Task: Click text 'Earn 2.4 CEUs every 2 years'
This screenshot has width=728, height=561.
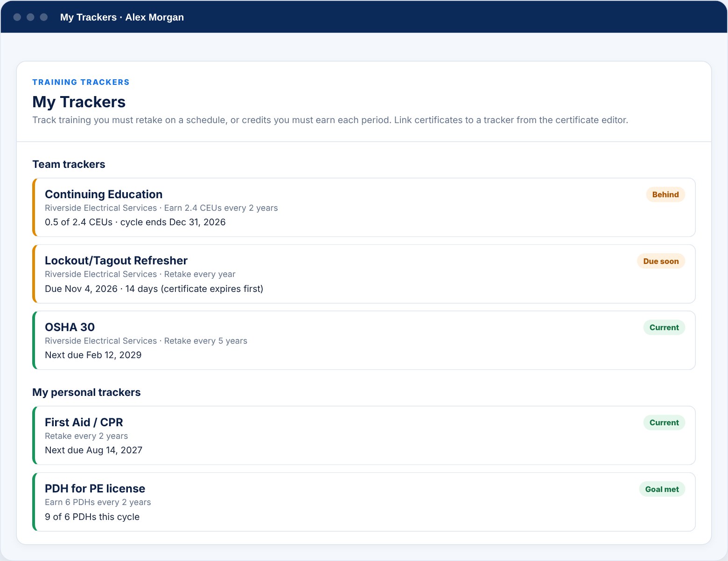Action: [221, 208]
